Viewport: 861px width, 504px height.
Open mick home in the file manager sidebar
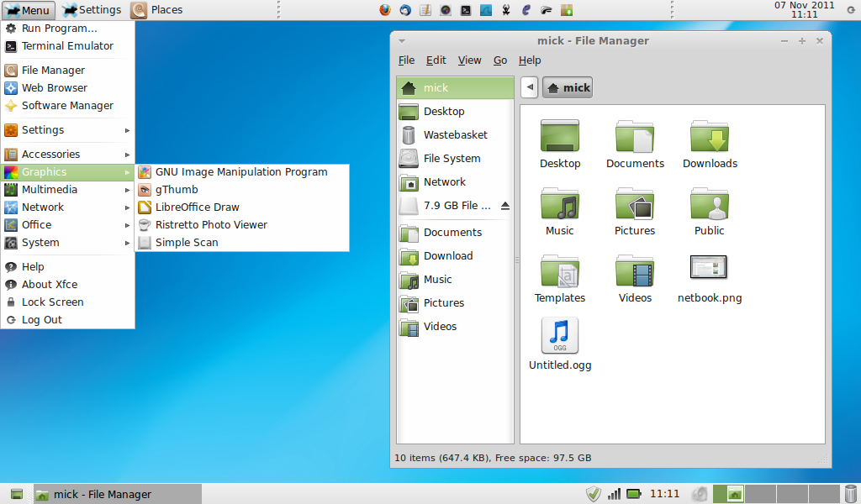tap(455, 87)
